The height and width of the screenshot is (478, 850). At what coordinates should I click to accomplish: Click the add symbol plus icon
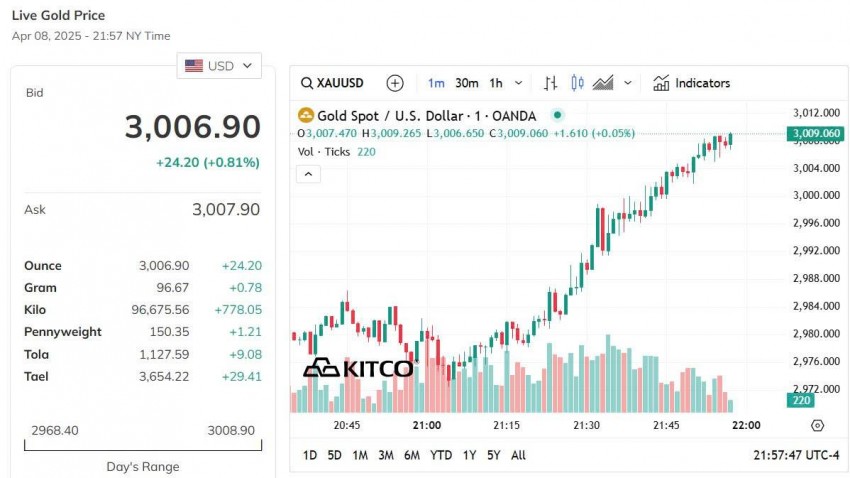(x=395, y=83)
